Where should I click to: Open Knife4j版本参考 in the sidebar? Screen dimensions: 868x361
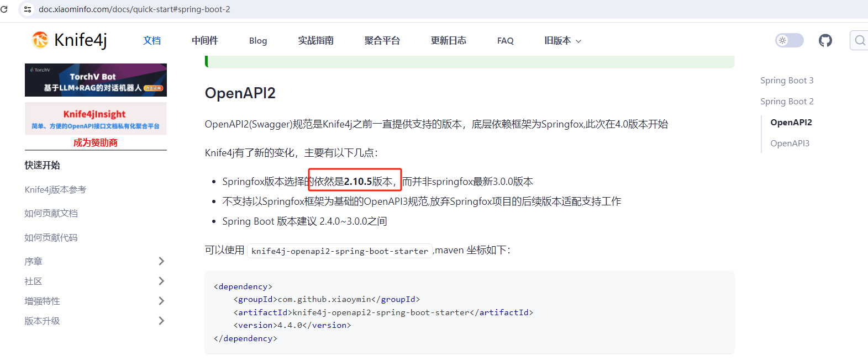[55, 189]
